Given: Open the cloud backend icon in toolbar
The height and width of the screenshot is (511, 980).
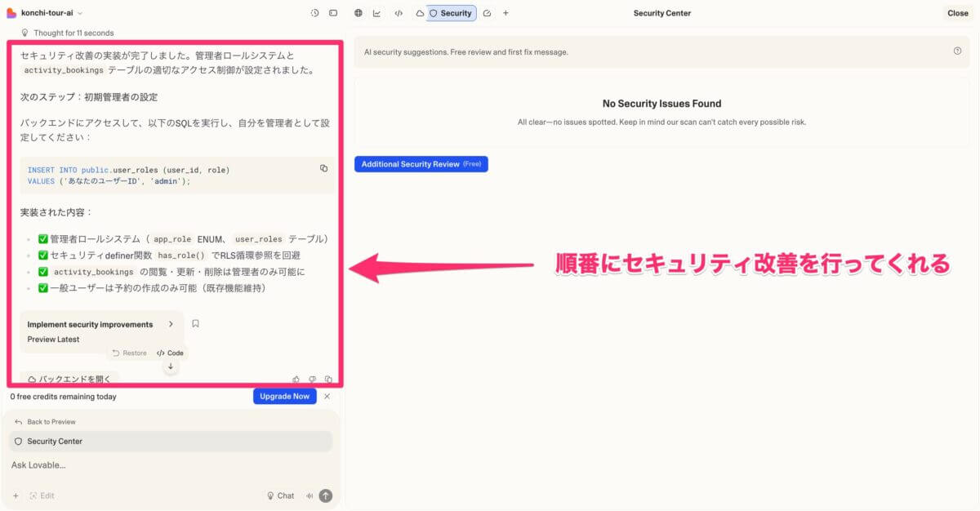Looking at the screenshot, I should click(x=420, y=13).
